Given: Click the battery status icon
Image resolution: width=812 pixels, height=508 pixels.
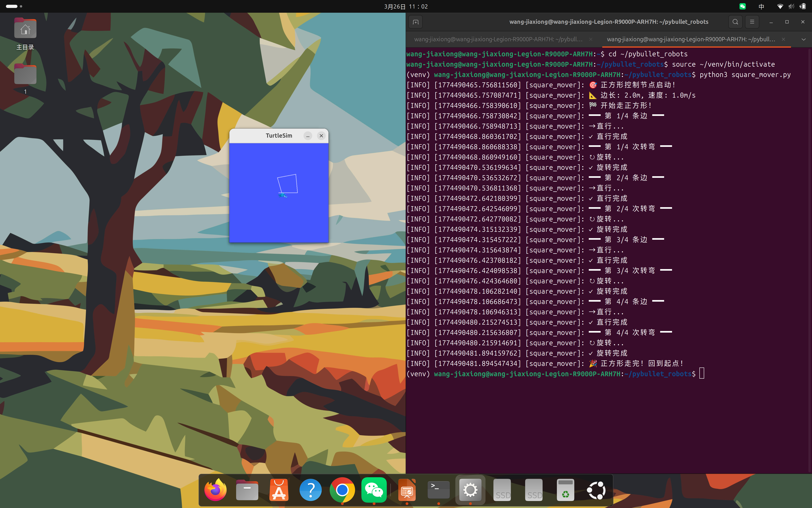Looking at the screenshot, I should tap(803, 6).
